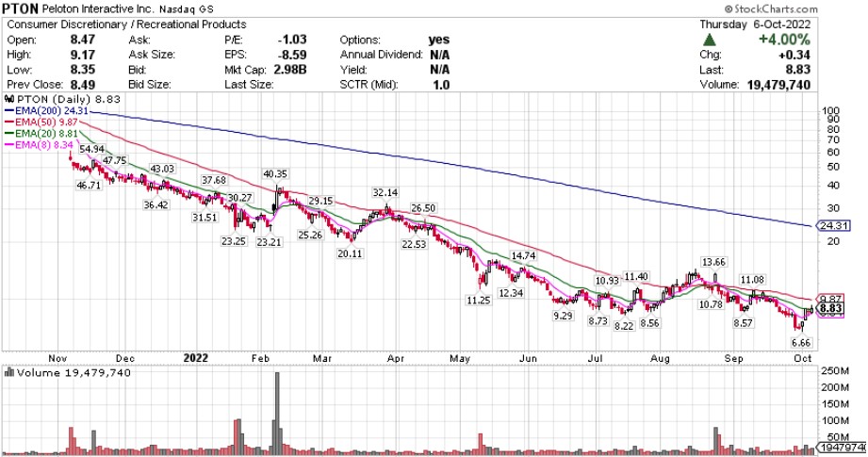Click the 2022 year label on time axis

point(195,358)
